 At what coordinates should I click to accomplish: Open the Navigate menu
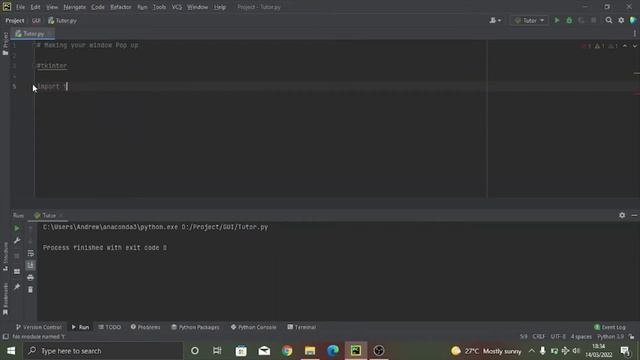[x=75, y=7]
